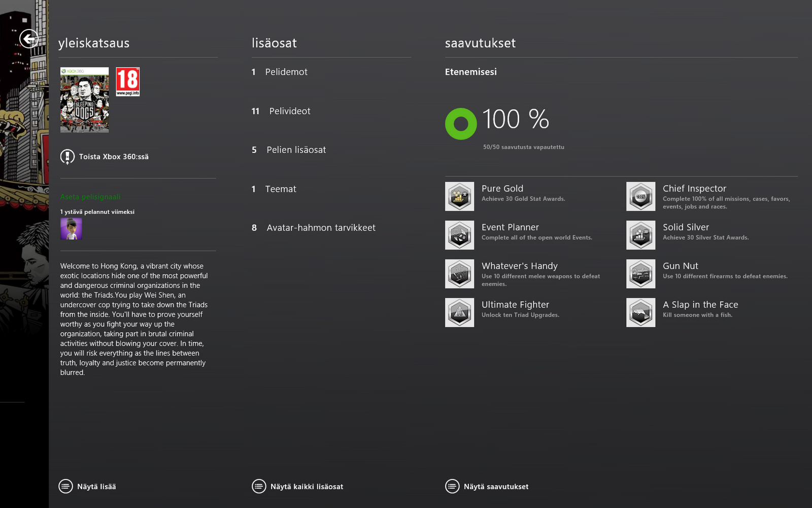Click the Aseta pelisignaali link

tap(90, 197)
